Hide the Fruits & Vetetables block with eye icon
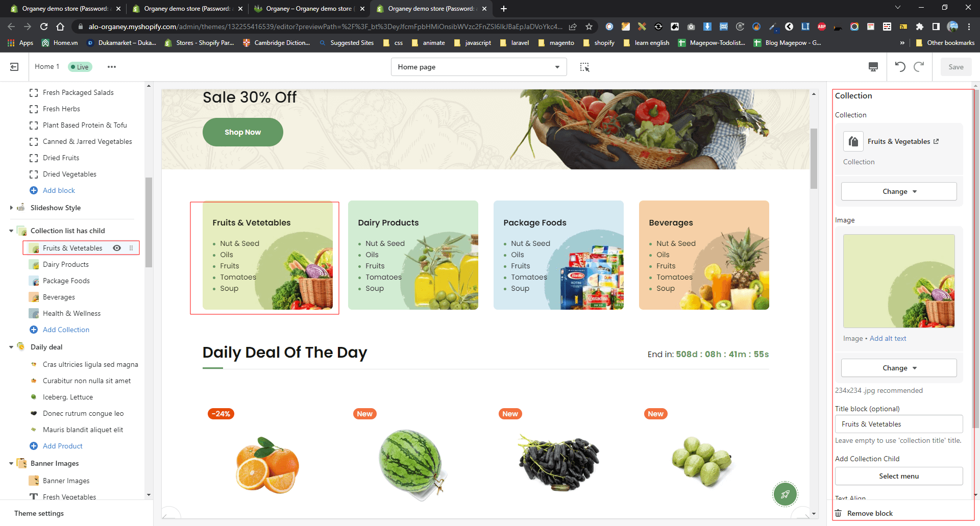980x526 pixels. click(117, 248)
